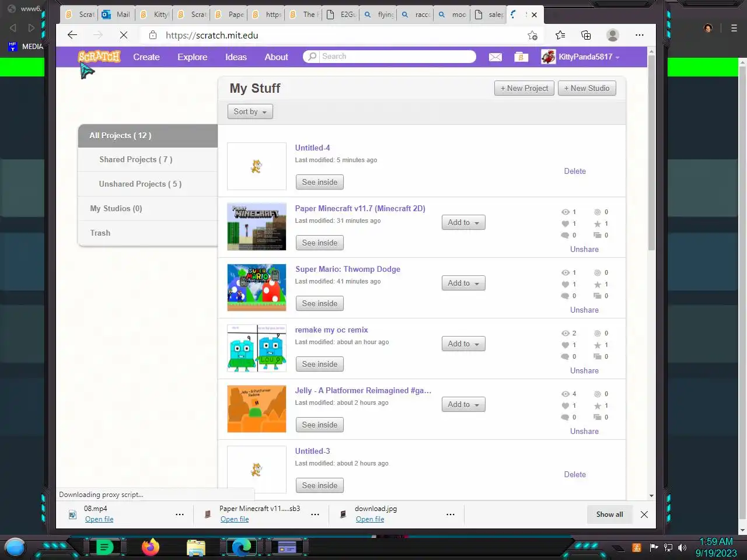
Task: Open the About menu item
Action: pyautogui.click(x=276, y=57)
